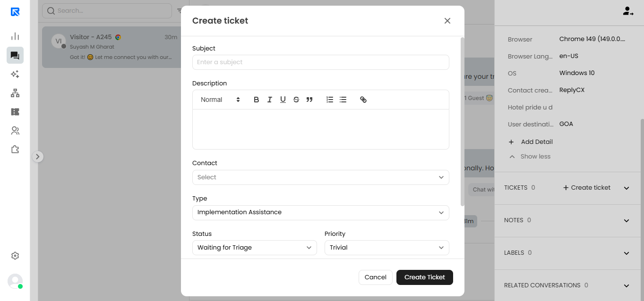Viewport: 644px width, 301px height.
Task: Apply strikethrough formatting
Action: pos(296,100)
